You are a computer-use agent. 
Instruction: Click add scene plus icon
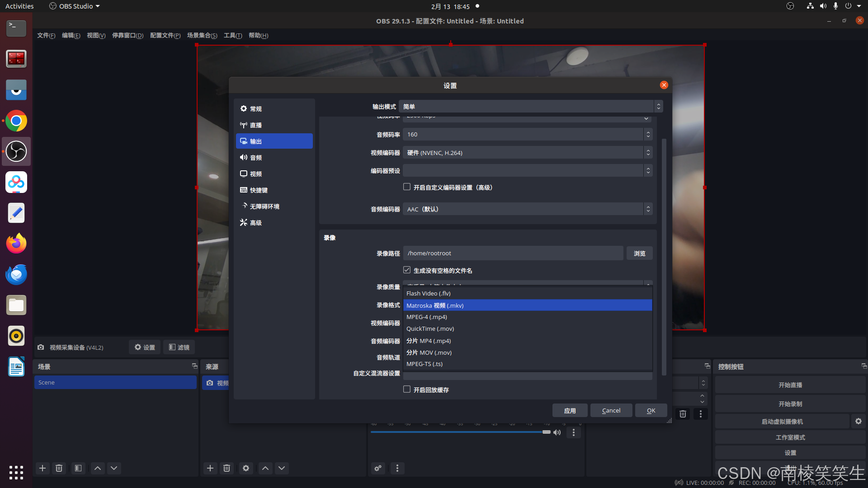point(42,468)
